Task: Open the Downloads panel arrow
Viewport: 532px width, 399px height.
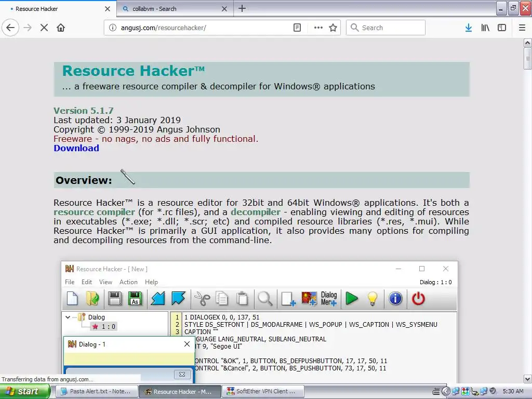Action: coord(469,28)
